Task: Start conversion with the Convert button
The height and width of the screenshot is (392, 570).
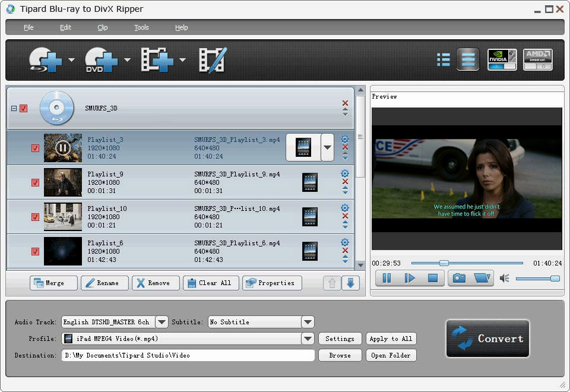Action: (x=487, y=339)
